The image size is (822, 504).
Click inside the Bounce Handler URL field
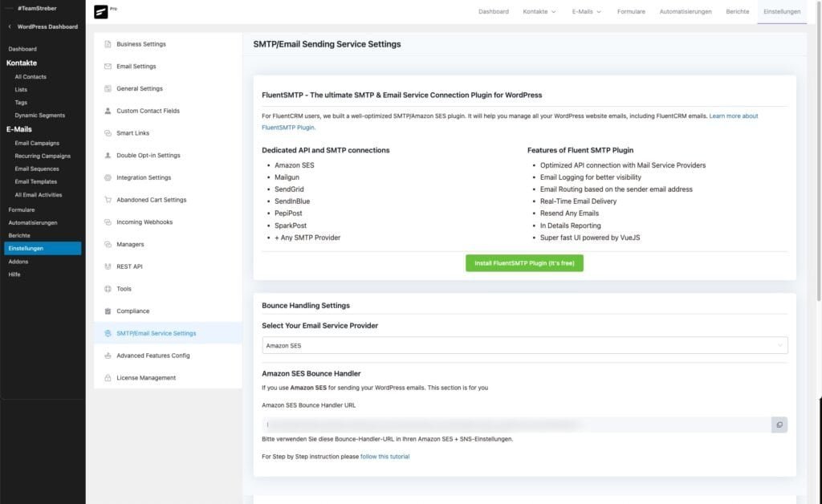tap(482, 425)
